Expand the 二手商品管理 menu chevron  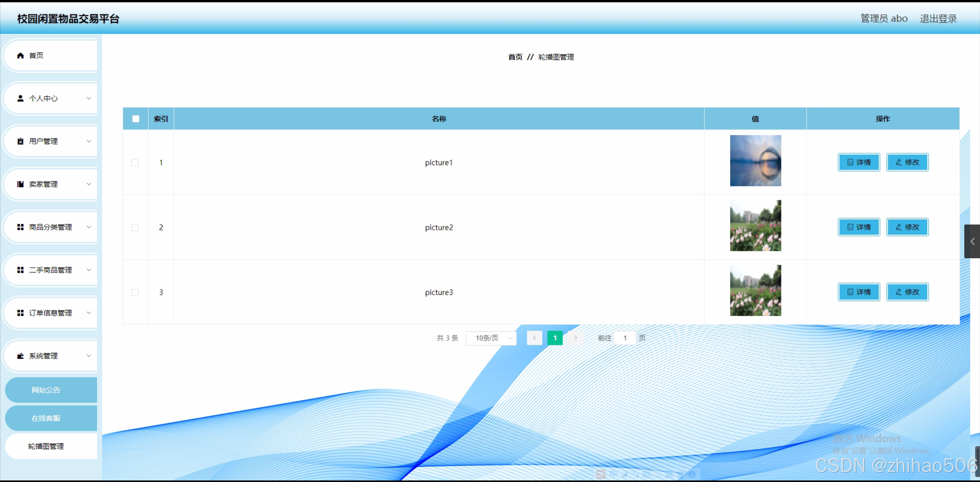(x=89, y=270)
